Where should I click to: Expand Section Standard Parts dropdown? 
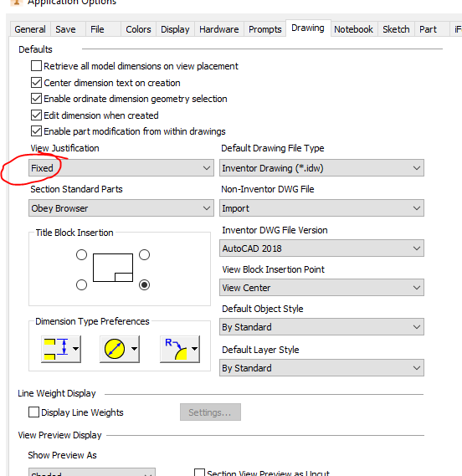pyautogui.click(x=121, y=208)
